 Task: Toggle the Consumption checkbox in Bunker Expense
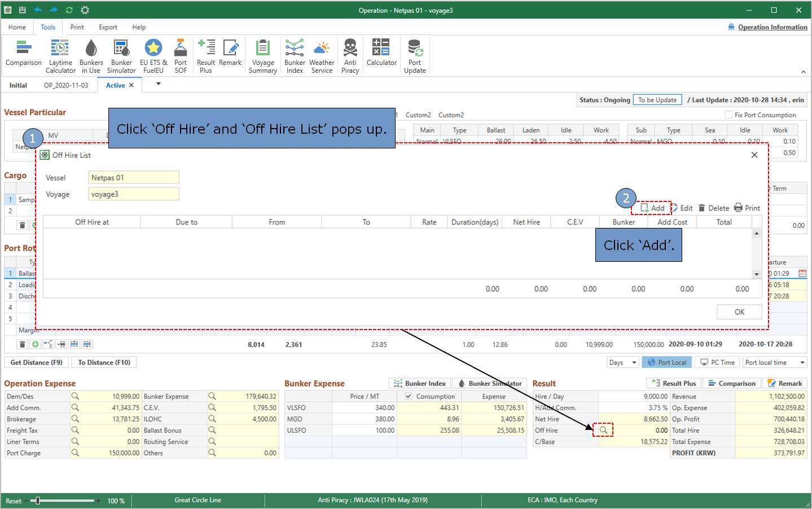click(409, 397)
